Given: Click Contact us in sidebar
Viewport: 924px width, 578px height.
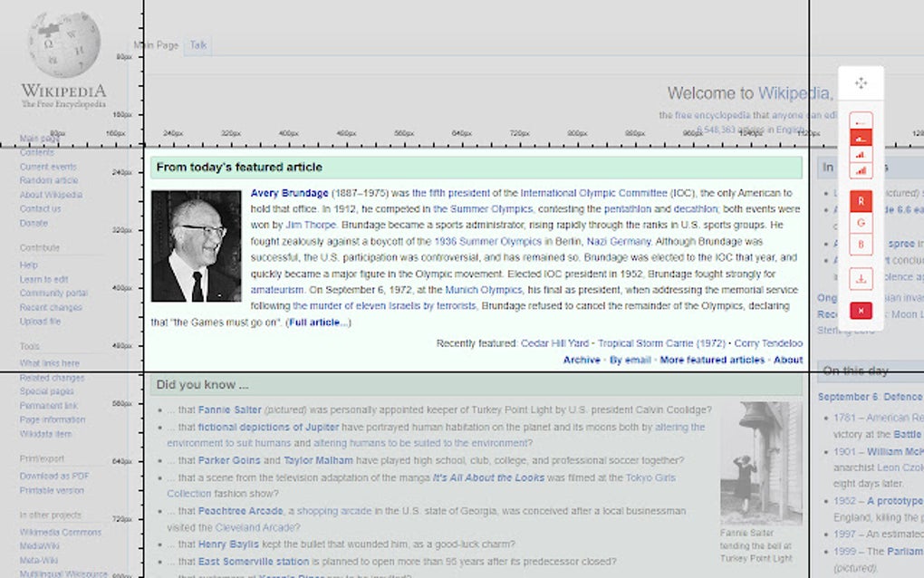Looking at the screenshot, I should pyautogui.click(x=40, y=208).
